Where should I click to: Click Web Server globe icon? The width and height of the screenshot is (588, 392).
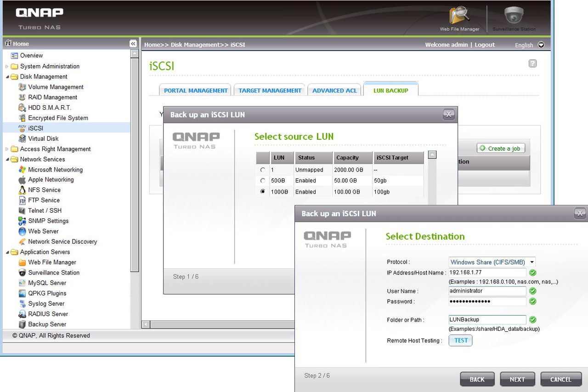[x=22, y=231]
